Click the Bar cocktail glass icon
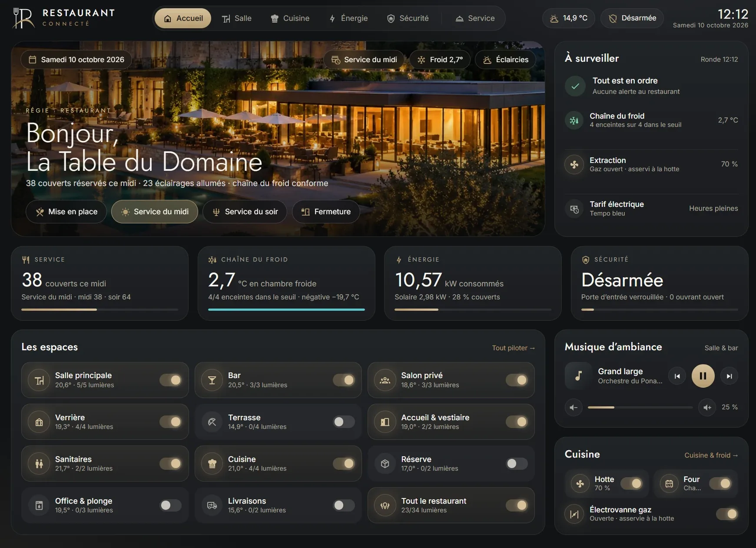Screen dimensions: 756x548 point(212,380)
